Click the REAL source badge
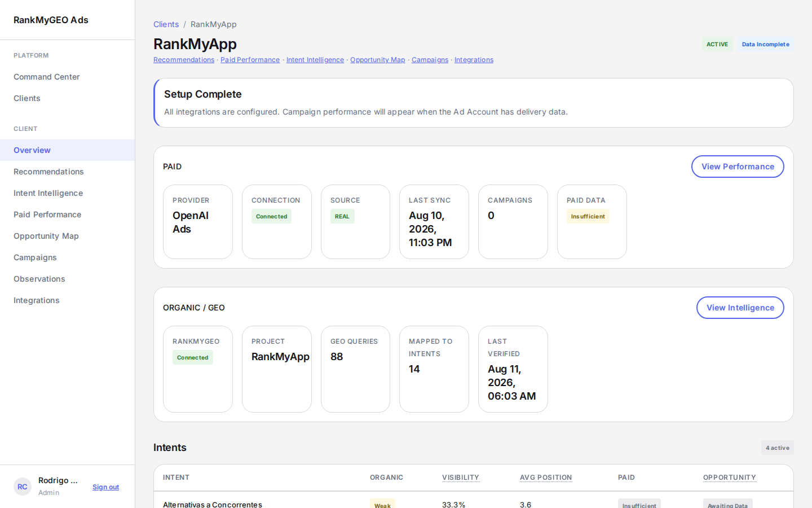The image size is (812, 508). click(342, 216)
